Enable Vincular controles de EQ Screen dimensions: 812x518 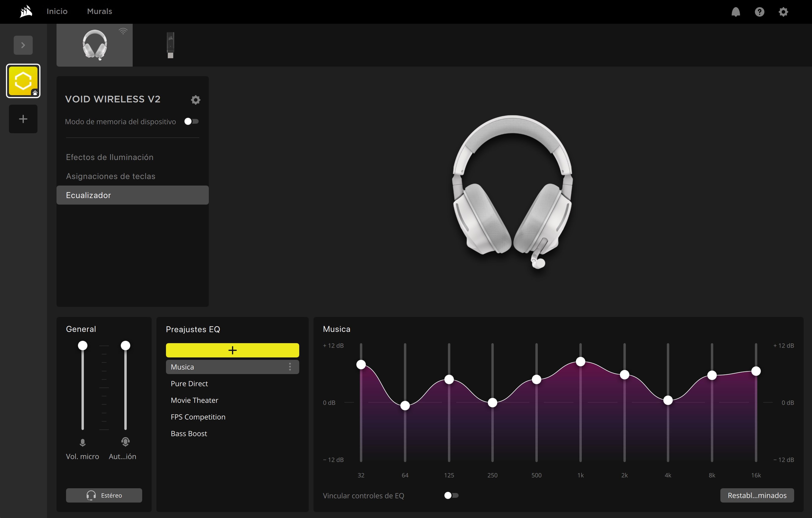(451, 495)
